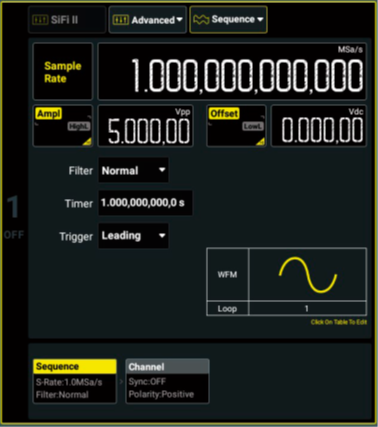
Task: Click the yellow corner arrow on Offset box
Action: [x=260, y=142]
